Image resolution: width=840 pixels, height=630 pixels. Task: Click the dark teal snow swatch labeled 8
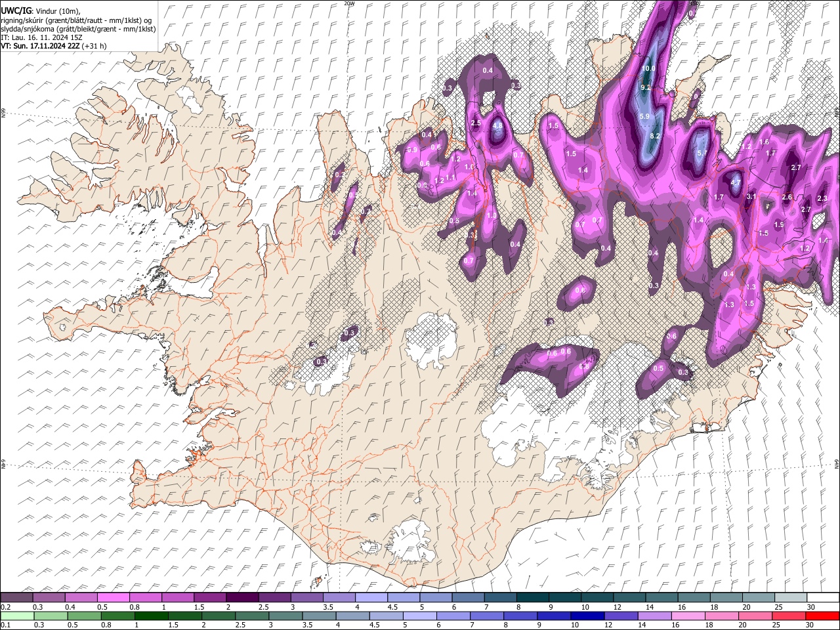pos(532,598)
